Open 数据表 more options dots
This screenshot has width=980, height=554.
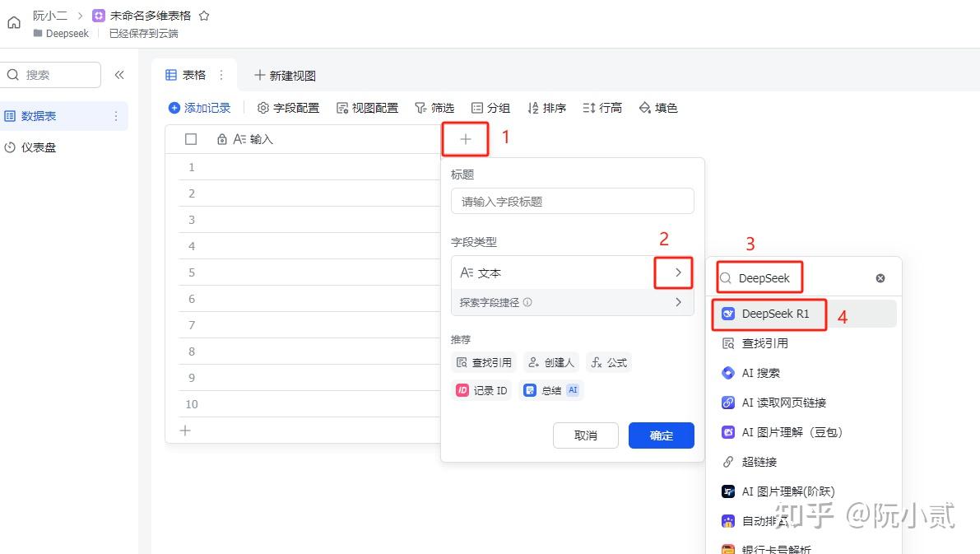point(116,116)
